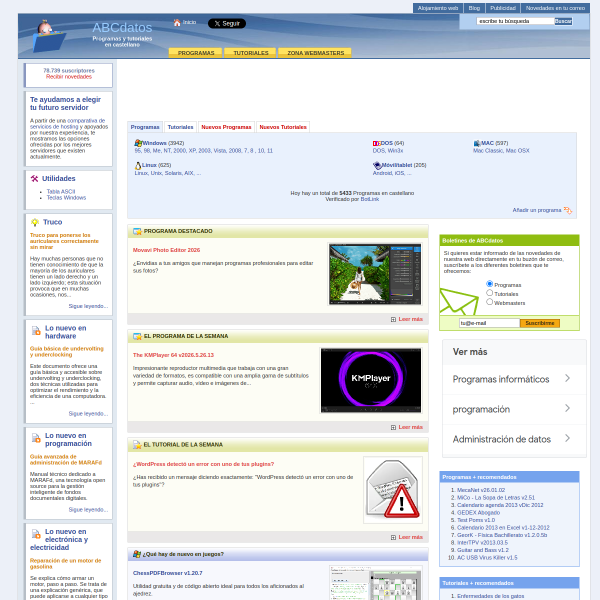This screenshot has width=600, height=600.
Task: Open the BotLink verification link
Action: pyautogui.click(x=370, y=199)
